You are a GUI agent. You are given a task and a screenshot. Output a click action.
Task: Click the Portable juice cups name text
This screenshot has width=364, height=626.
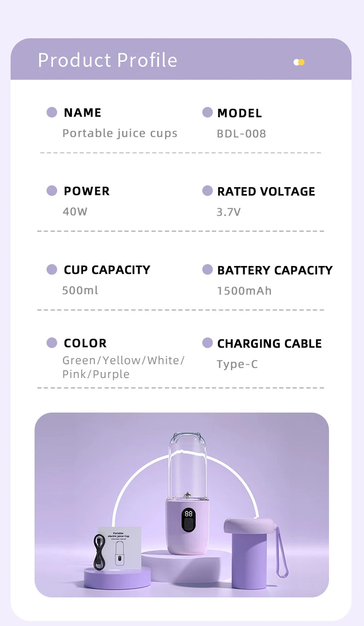(x=120, y=133)
